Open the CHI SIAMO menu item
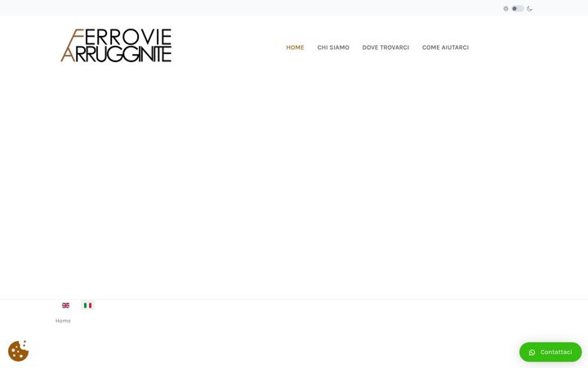The width and height of the screenshot is (588, 368). [x=333, y=47]
